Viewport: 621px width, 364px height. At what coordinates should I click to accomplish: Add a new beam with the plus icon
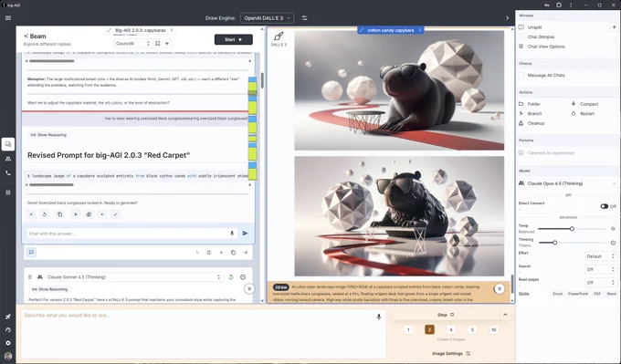pos(167,44)
